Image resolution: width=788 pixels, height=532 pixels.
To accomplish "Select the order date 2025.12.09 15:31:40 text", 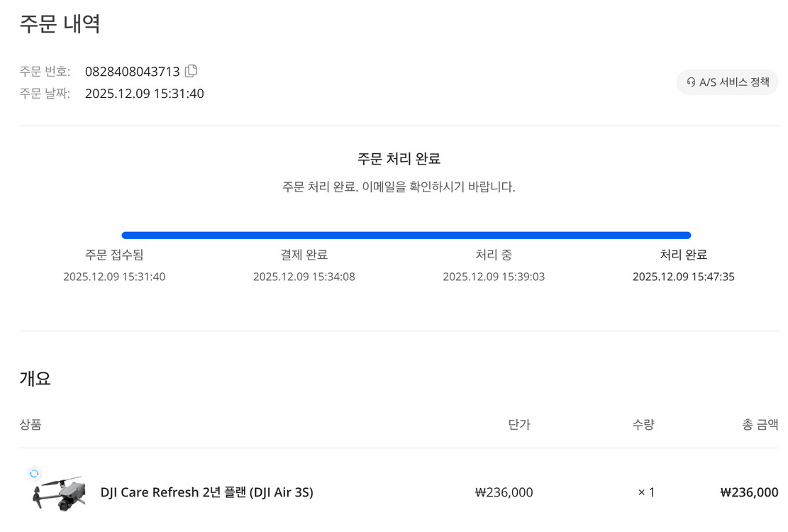I will 144,94.
